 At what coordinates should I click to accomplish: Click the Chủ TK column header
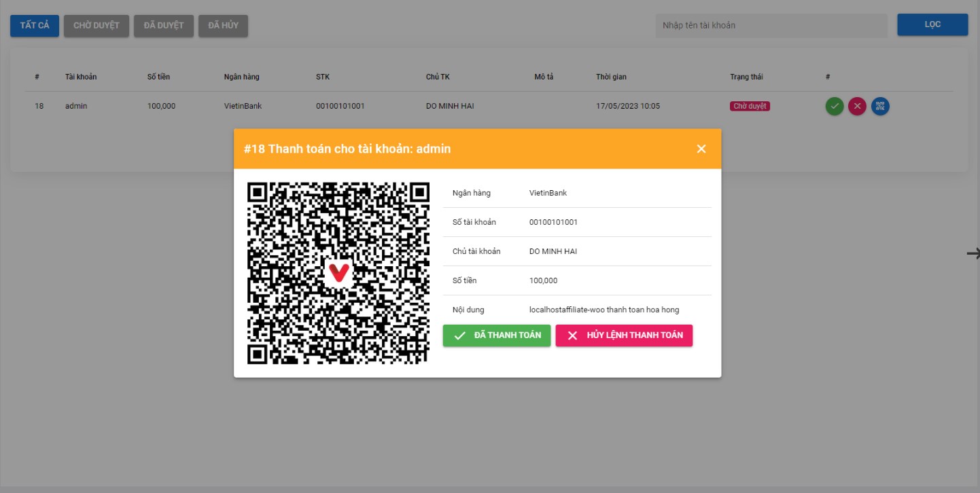click(x=438, y=77)
